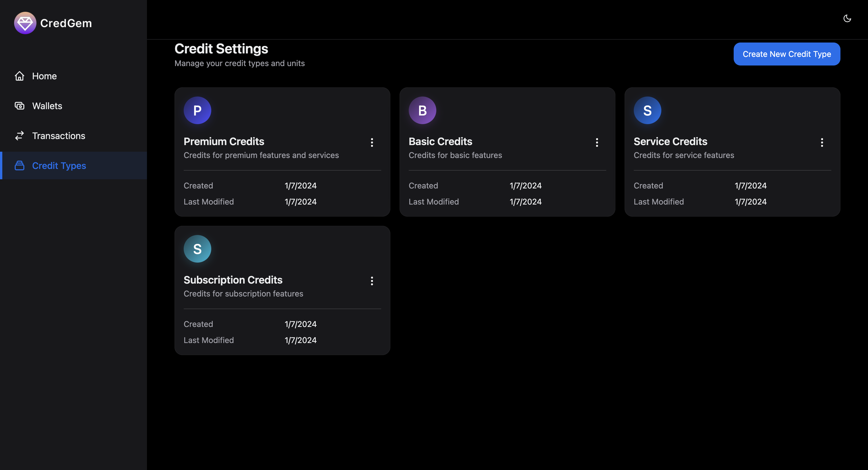
Task: Go to Home in sidebar
Action: (44, 76)
